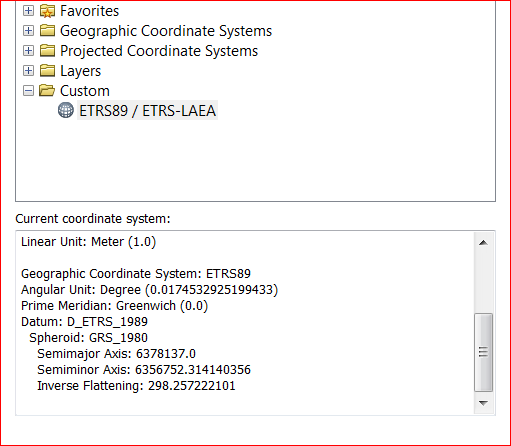
Task: Click the Prime Meridian: Greenwich line
Action: 114,306
